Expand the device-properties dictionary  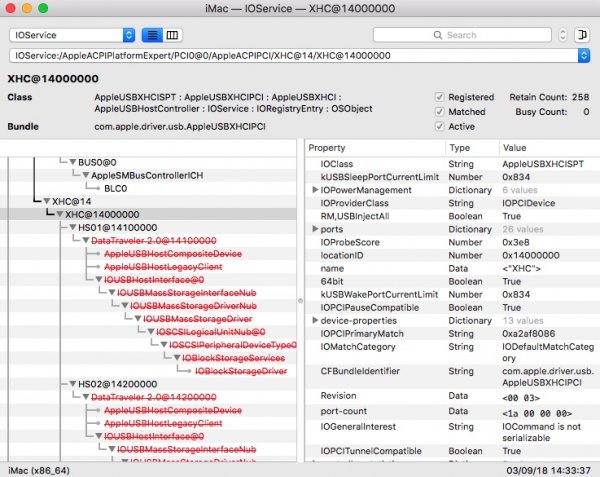(315, 320)
